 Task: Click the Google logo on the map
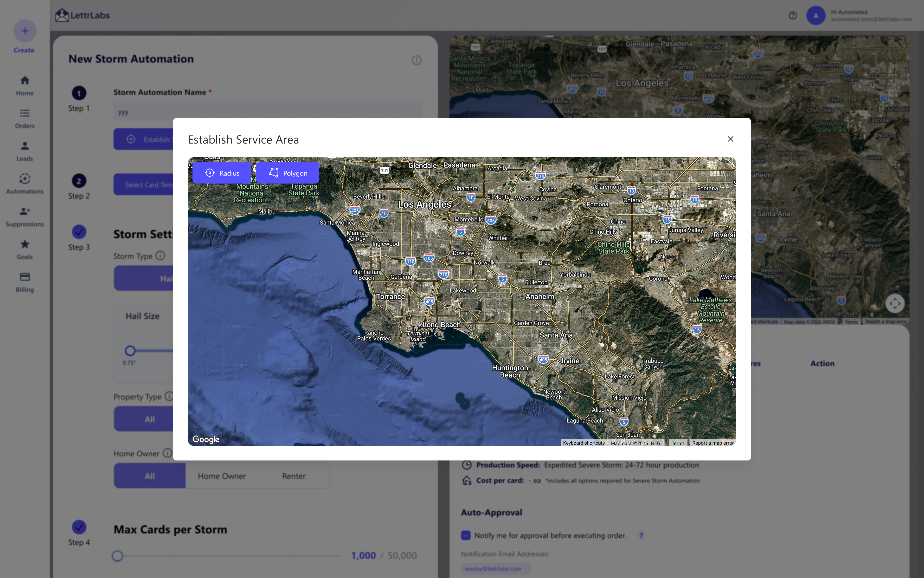(206, 439)
